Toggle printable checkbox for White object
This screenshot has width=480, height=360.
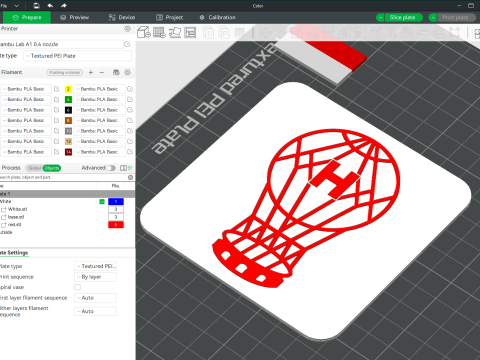coord(102,202)
